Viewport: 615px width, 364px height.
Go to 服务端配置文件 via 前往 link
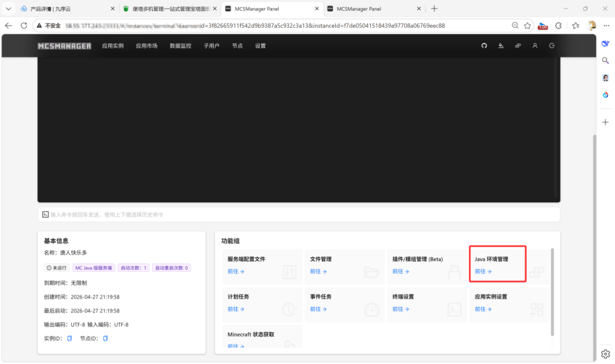click(236, 271)
